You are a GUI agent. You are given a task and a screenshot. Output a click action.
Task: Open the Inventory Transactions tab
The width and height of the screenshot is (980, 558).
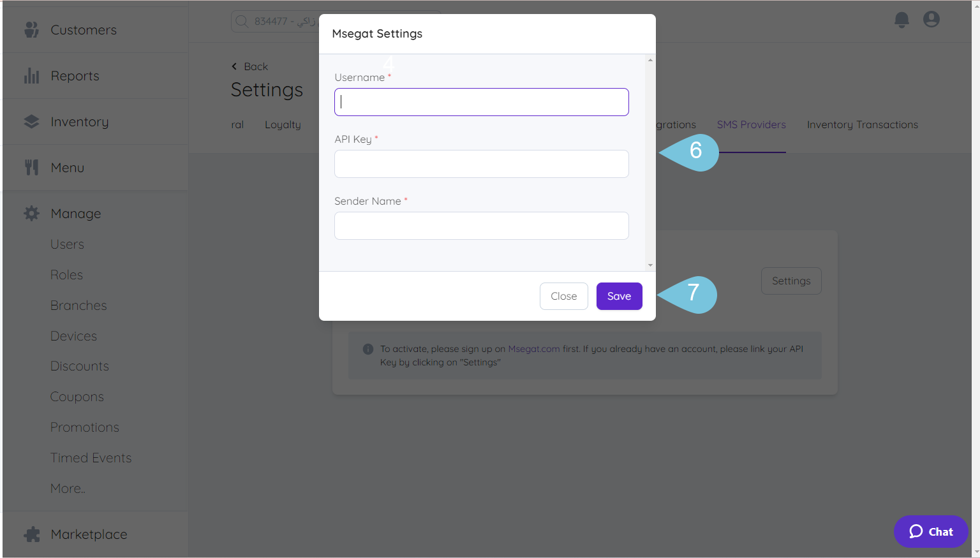coord(862,124)
